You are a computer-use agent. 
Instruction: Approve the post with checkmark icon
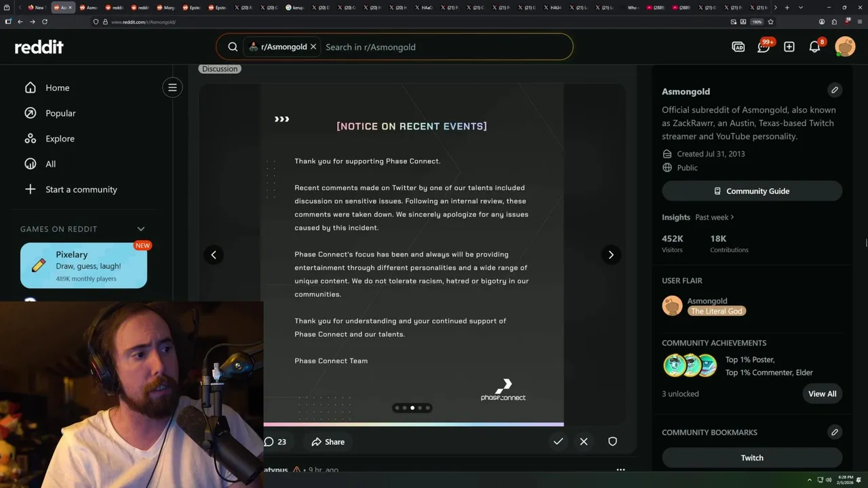pyautogui.click(x=558, y=442)
